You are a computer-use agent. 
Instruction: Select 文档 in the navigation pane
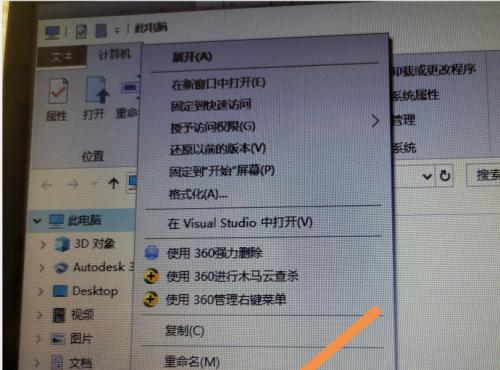(x=80, y=362)
